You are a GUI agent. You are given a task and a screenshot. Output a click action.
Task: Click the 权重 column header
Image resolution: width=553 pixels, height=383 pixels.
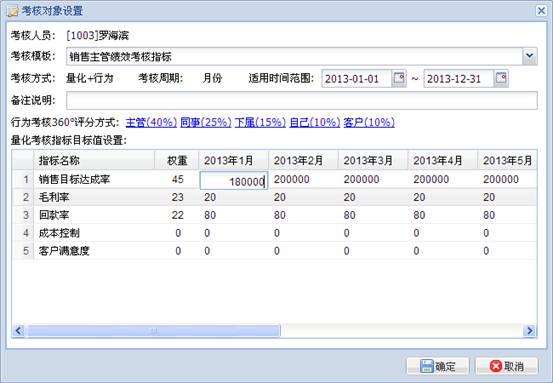[177, 160]
